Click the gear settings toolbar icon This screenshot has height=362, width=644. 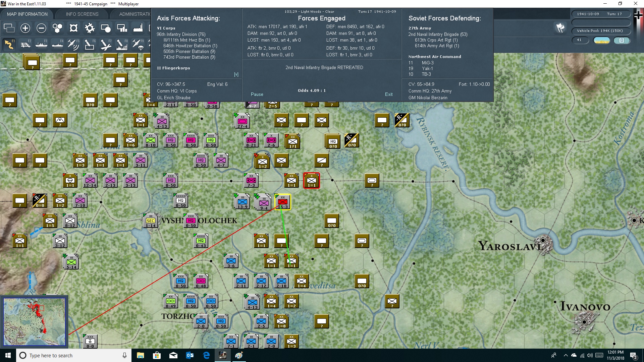click(x=90, y=28)
